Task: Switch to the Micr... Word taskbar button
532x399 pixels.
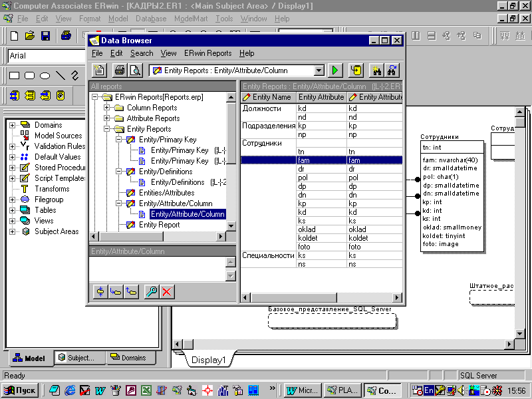Action: (x=303, y=390)
